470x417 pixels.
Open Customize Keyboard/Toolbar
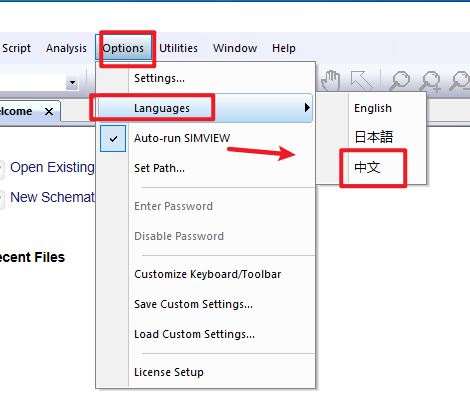point(205,274)
